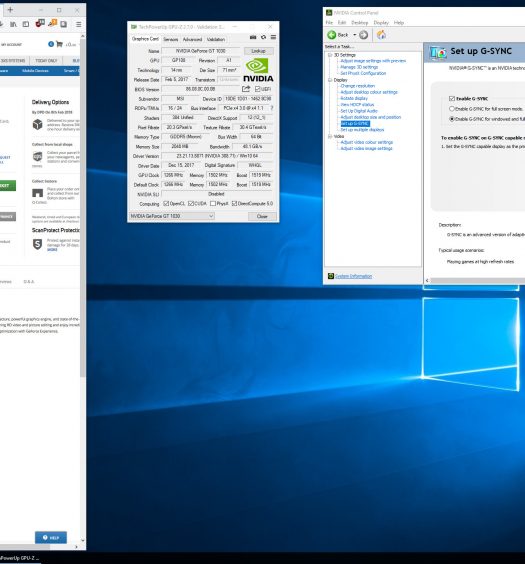Toggle the browser sidebar icon

point(26,24)
